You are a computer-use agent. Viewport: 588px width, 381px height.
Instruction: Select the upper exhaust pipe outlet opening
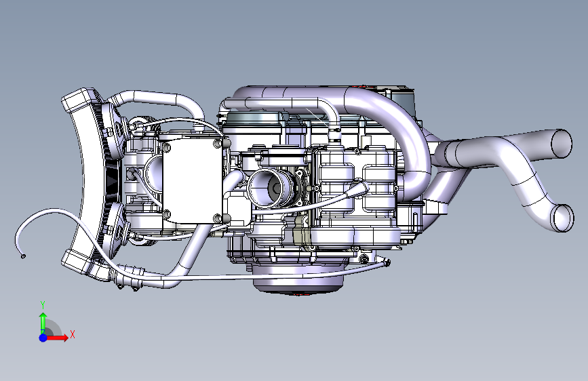562,143
